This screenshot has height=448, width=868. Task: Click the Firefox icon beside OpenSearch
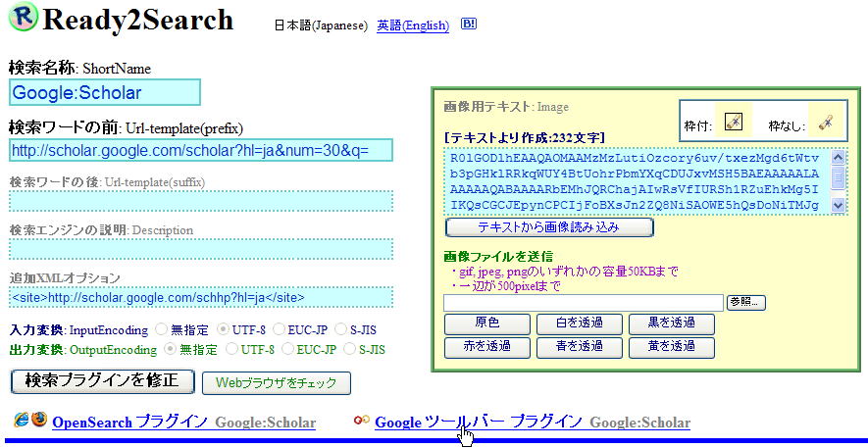[38, 419]
